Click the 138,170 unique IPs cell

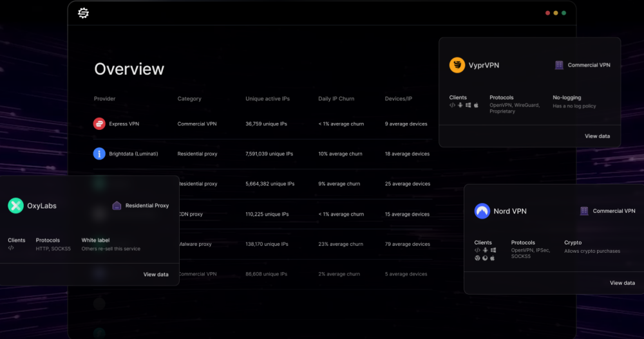[x=267, y=244]
